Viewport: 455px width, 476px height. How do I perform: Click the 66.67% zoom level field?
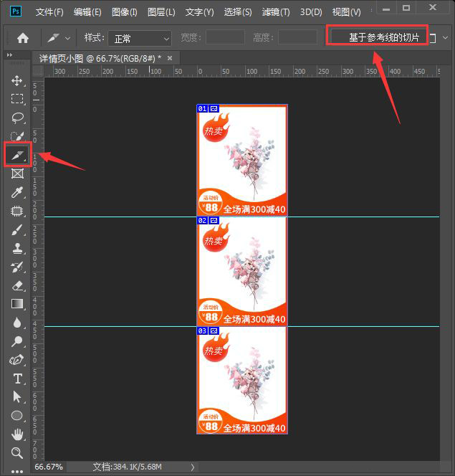(49, 467)
